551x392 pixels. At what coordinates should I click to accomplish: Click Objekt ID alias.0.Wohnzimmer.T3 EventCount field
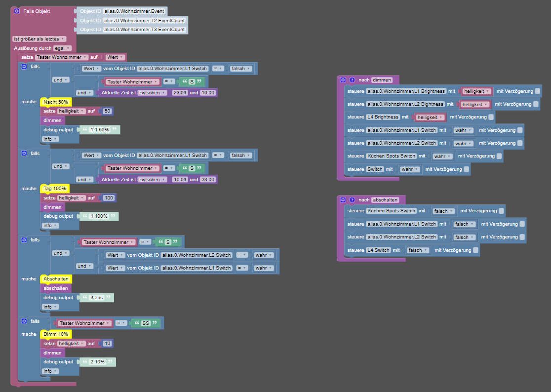point(145,30)
